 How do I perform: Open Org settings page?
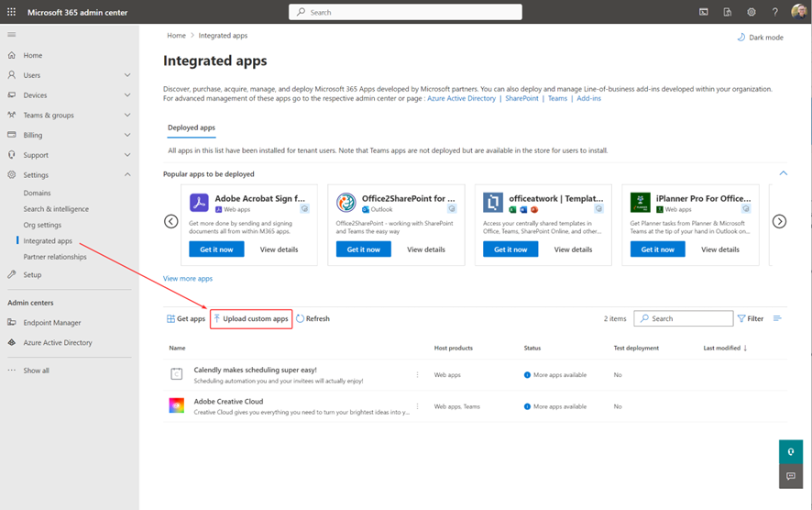tap(42, 225)
